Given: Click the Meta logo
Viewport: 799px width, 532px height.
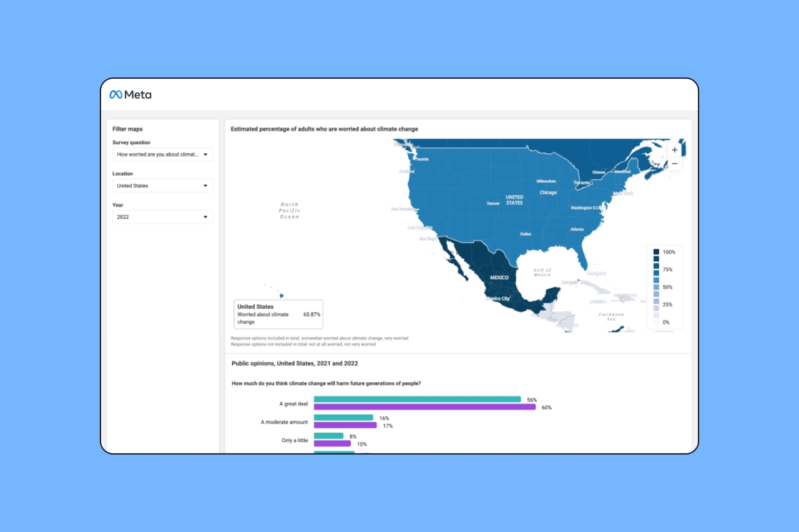Looking at the screenshot, I should (x=130, y=95).
